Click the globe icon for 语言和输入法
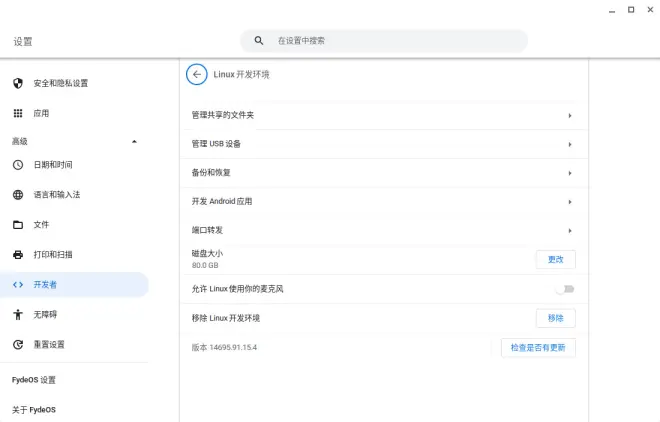 point(18,194)
